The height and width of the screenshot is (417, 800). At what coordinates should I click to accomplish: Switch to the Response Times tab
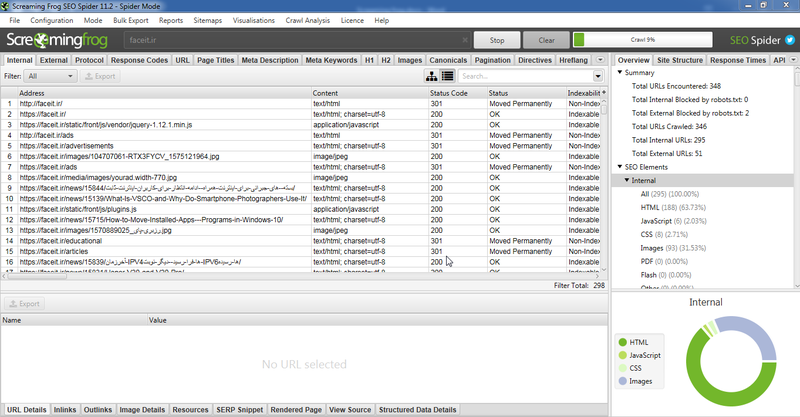coord(738,60)
